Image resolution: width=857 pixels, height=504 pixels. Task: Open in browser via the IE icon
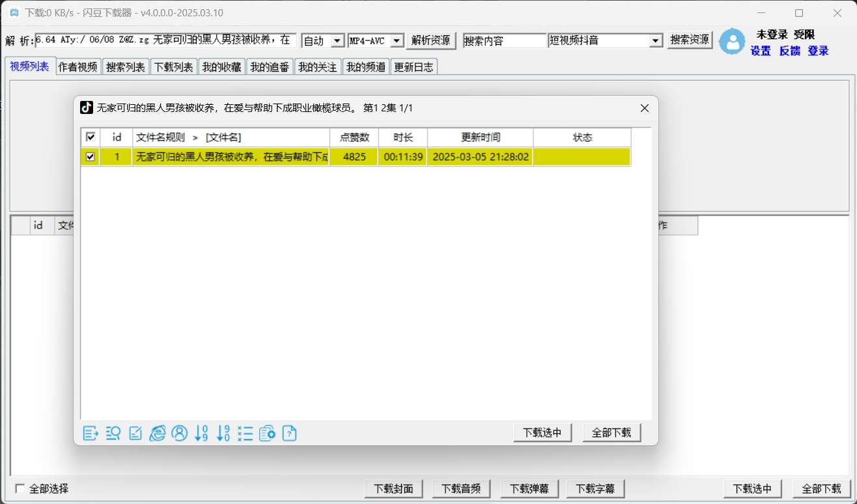[158, 433]
